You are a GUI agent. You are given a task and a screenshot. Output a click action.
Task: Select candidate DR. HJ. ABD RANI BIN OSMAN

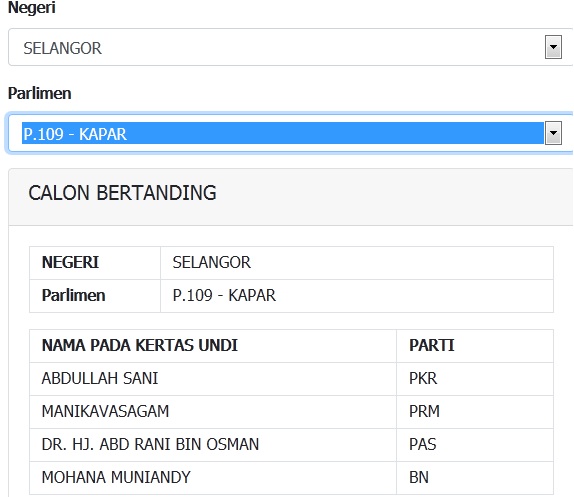click(213, 445)
